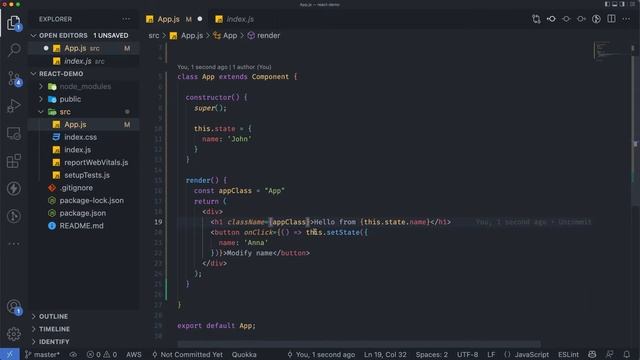The height and width of the screenshot is (360, 640).
Task: Open problems indicator showing 0 errors 0 warnings
Action: coord(102,355)
